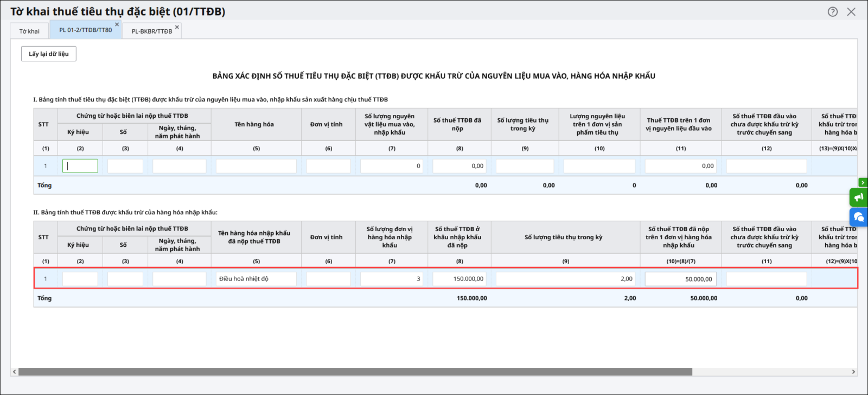Click the Tổng label in table II
868x395 pixels.
[44, 298]
